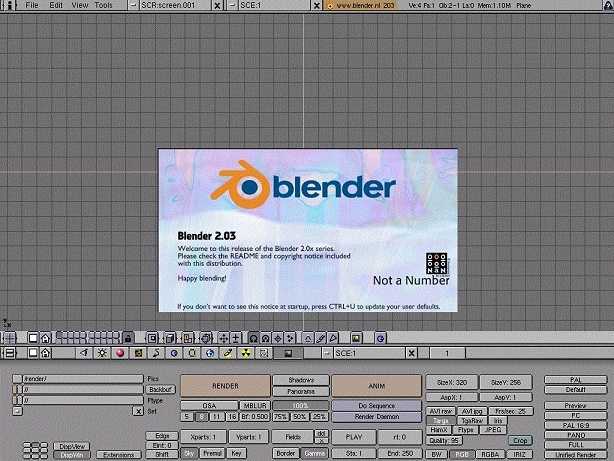Toggle the Shadows render option
This screenshot has height=461, width=614.
pyautogui.click(x=300, y=380)
